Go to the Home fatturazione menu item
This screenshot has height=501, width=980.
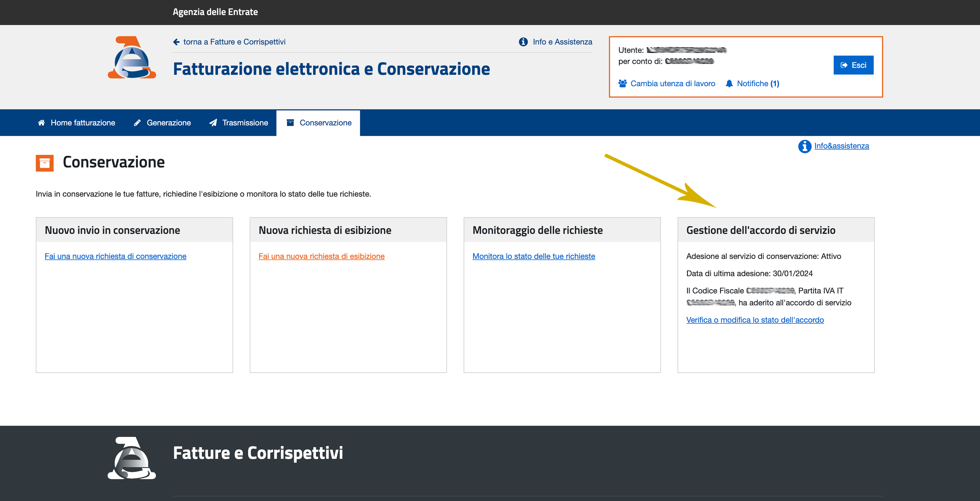click(x=83, y=122)
